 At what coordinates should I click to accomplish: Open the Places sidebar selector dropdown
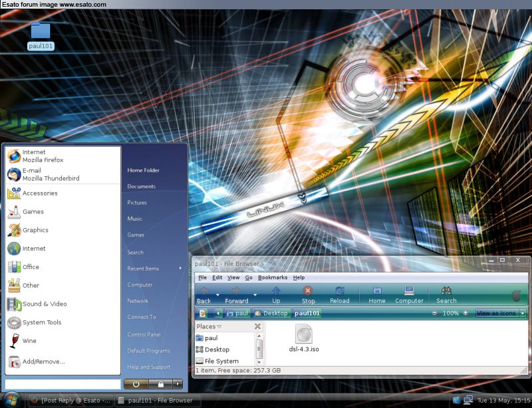(x=209, y=327)
